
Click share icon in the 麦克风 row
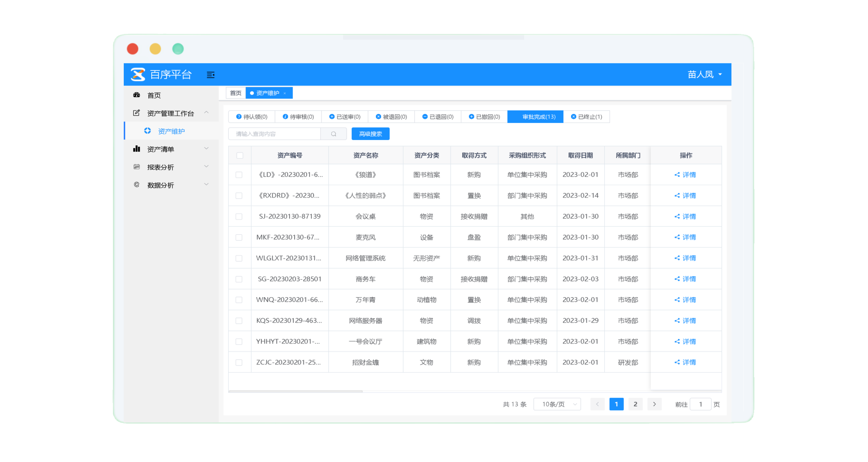tap(677, 237)
